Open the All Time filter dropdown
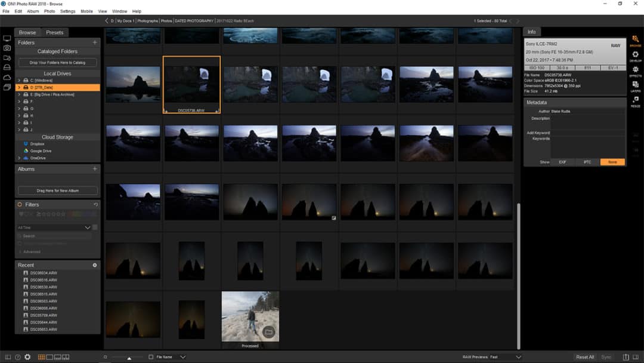 tap(54, 227)
